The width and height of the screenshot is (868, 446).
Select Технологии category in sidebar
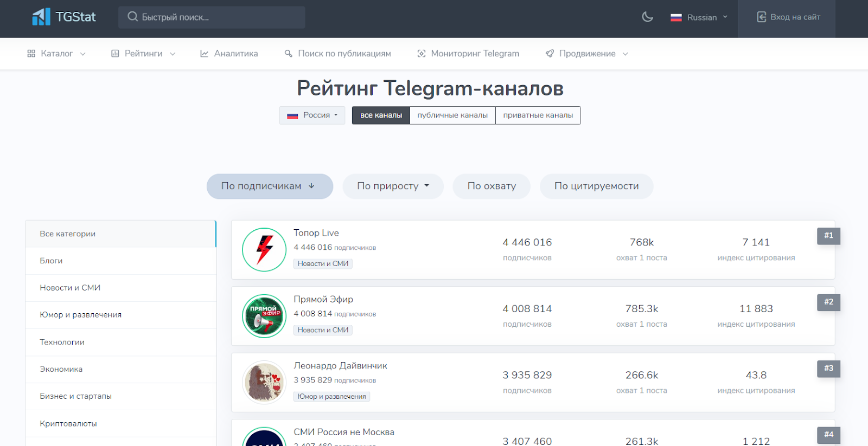62,342
